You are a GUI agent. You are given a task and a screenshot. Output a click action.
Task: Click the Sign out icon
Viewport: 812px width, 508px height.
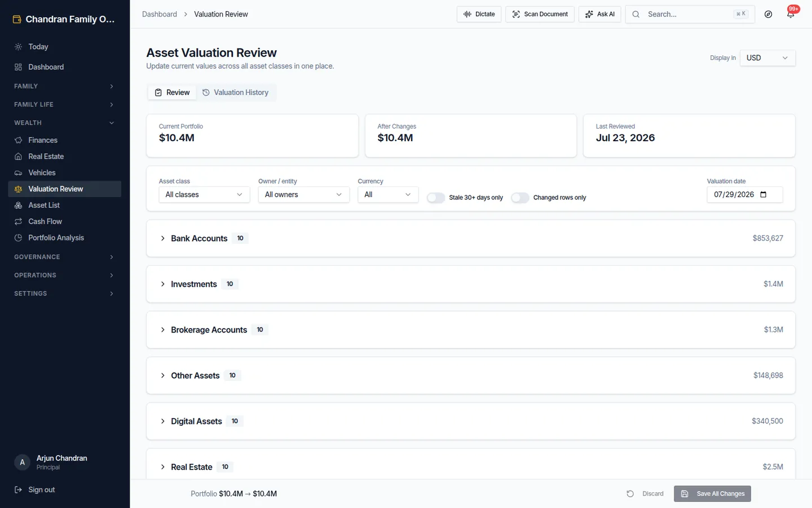point(18,490)
